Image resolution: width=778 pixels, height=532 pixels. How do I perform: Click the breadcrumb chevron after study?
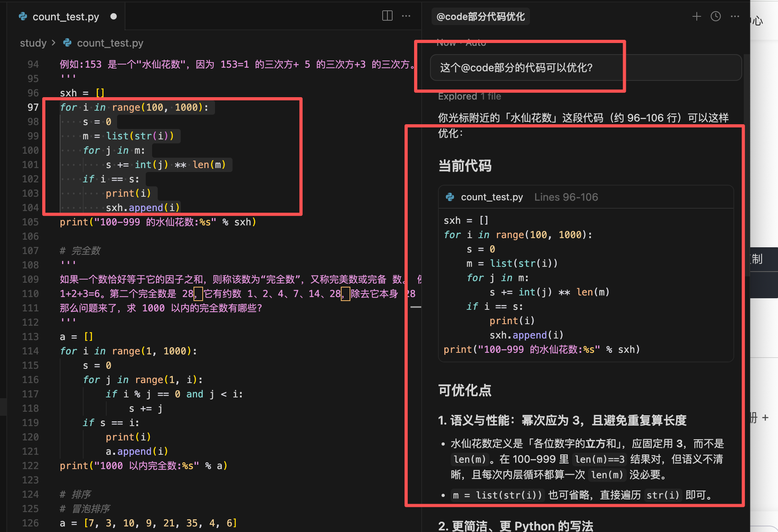pyautogui.click(x=53, y=43)
